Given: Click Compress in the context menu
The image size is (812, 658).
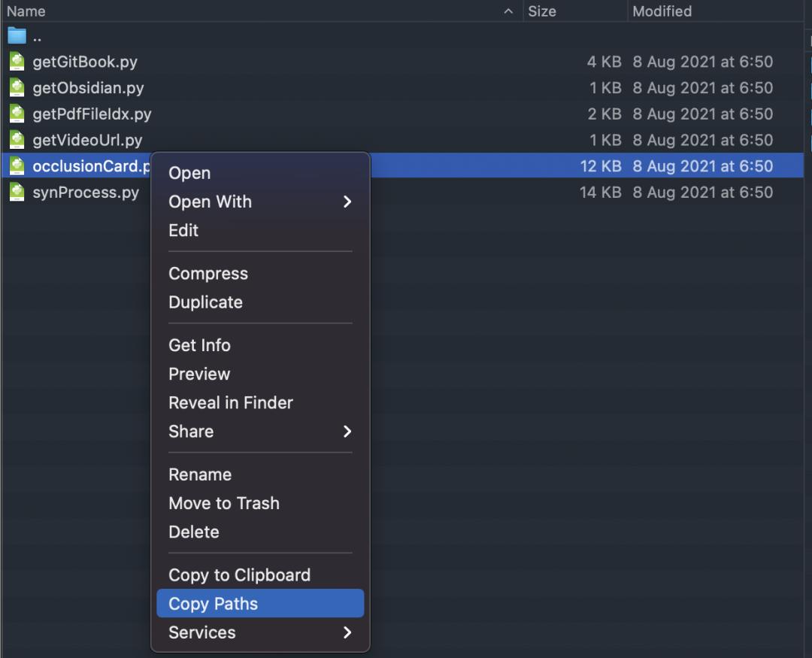Looking at the screenshot, I should pyautogui.click(x=208, y=274).
